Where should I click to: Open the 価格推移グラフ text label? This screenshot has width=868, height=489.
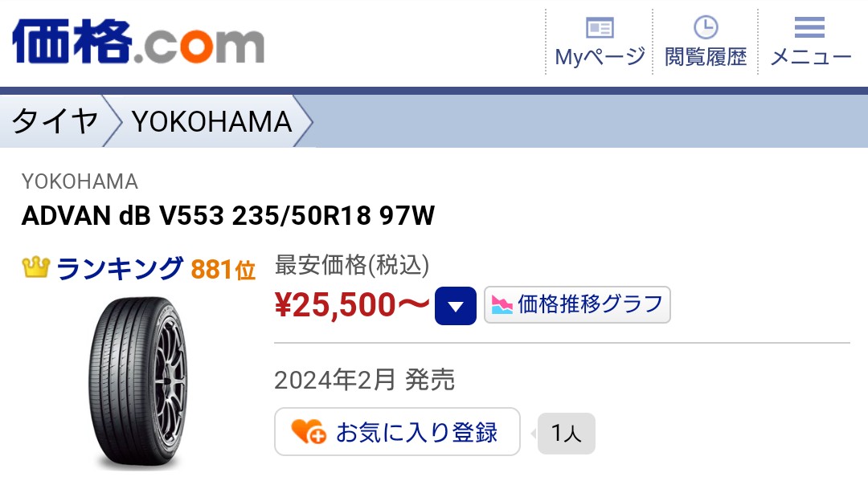click(x=591, y=305)
